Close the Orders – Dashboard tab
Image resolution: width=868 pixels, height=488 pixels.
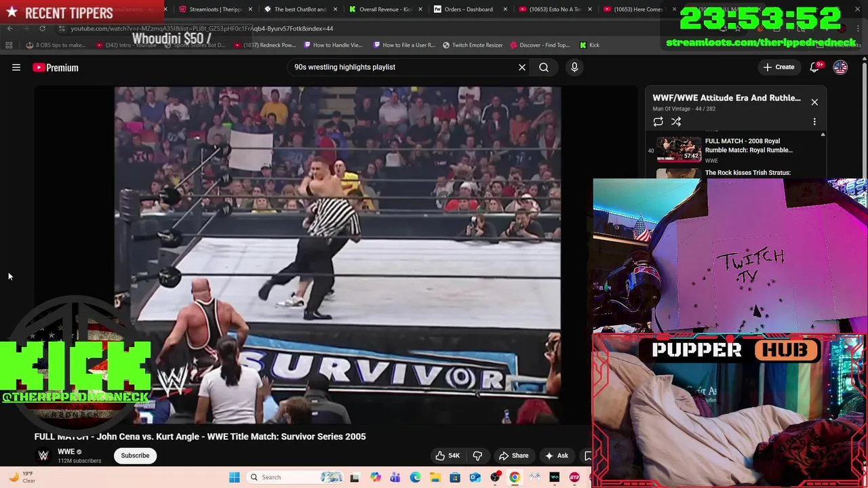[x=505, y=9]
